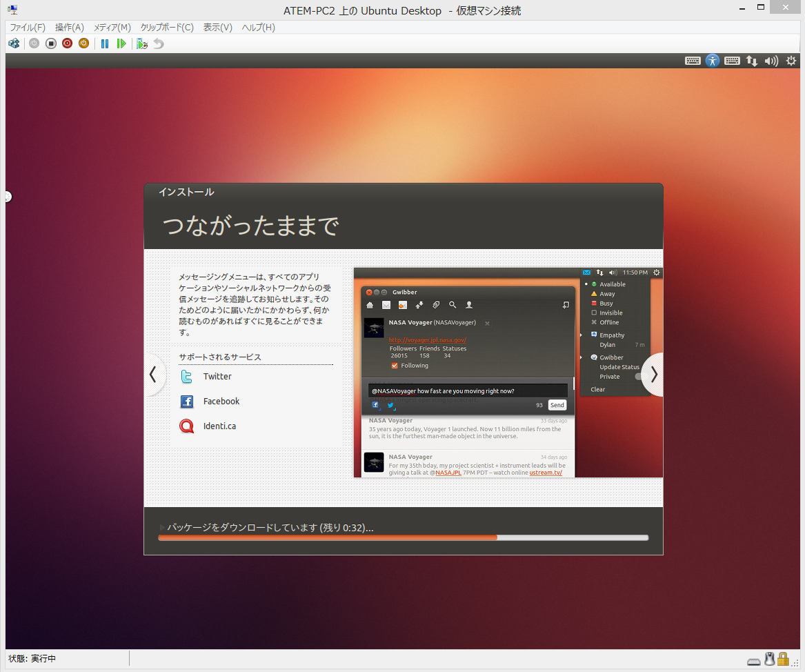The width and height of the screenshot is (805, 672).
Task: Expand the installation details disclosure triangle
Action: click(161, 527)
